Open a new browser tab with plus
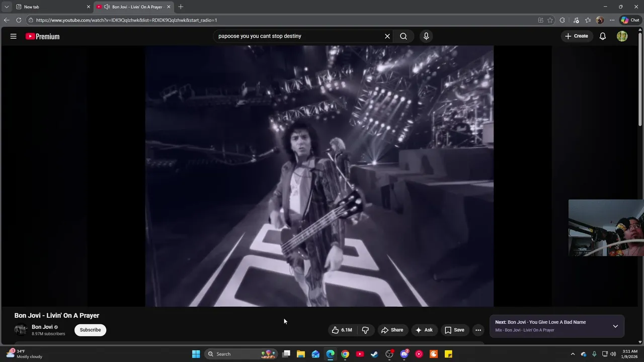 coord(181,7)
